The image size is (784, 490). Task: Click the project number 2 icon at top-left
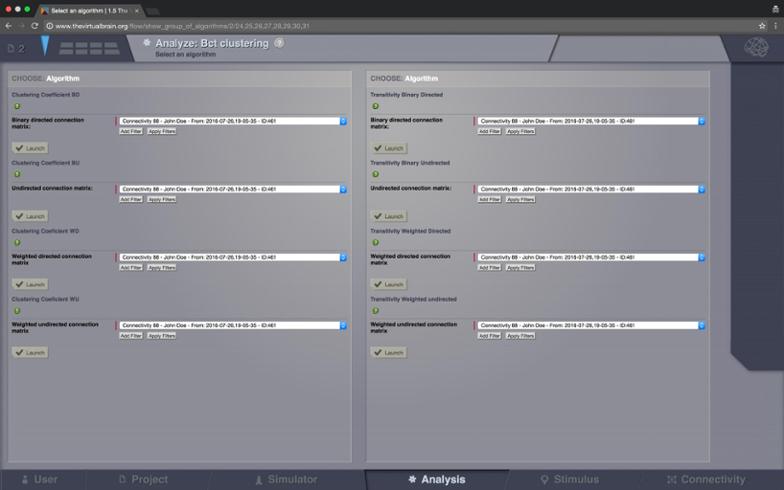(x=15, y=48)
